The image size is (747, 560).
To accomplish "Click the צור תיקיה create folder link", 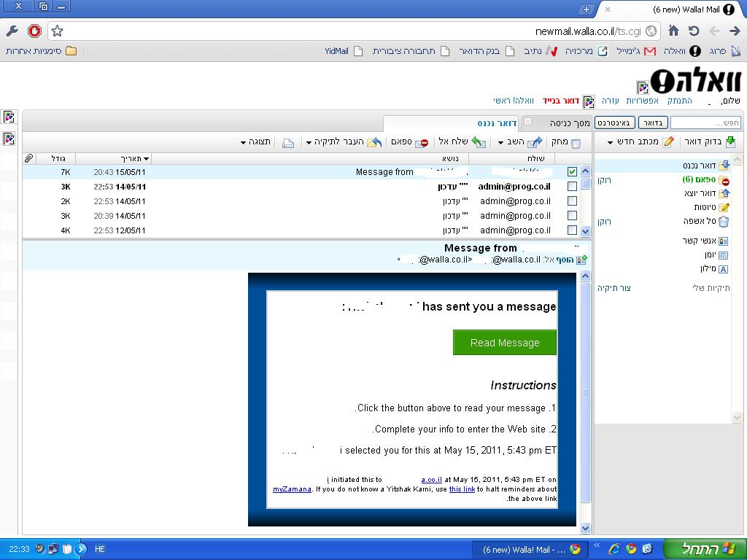I will tap(614, 288).
